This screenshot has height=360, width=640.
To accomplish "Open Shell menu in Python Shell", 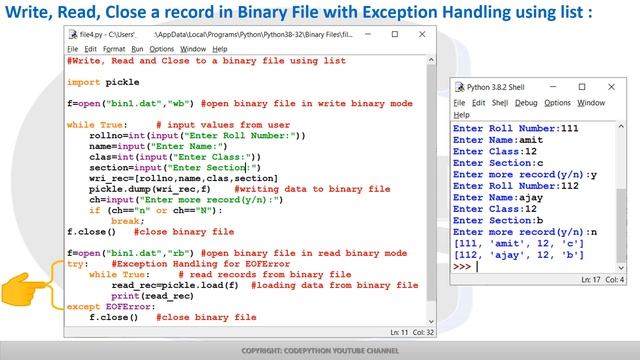I will click(x=500, y=103).
